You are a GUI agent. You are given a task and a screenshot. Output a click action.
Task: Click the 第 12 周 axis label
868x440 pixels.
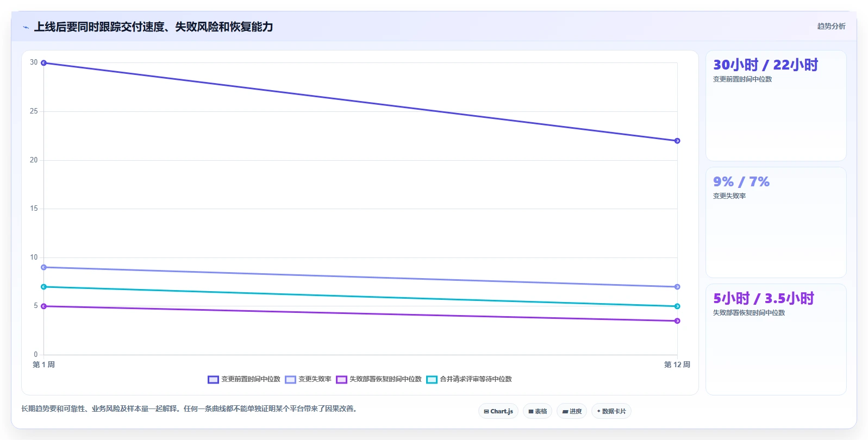click(677, 364)
